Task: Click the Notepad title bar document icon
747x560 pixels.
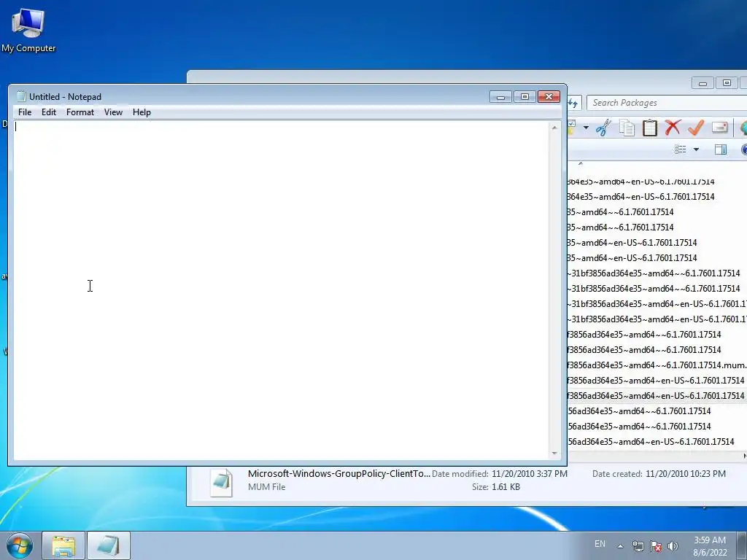Action: click(x=21, y=97)
